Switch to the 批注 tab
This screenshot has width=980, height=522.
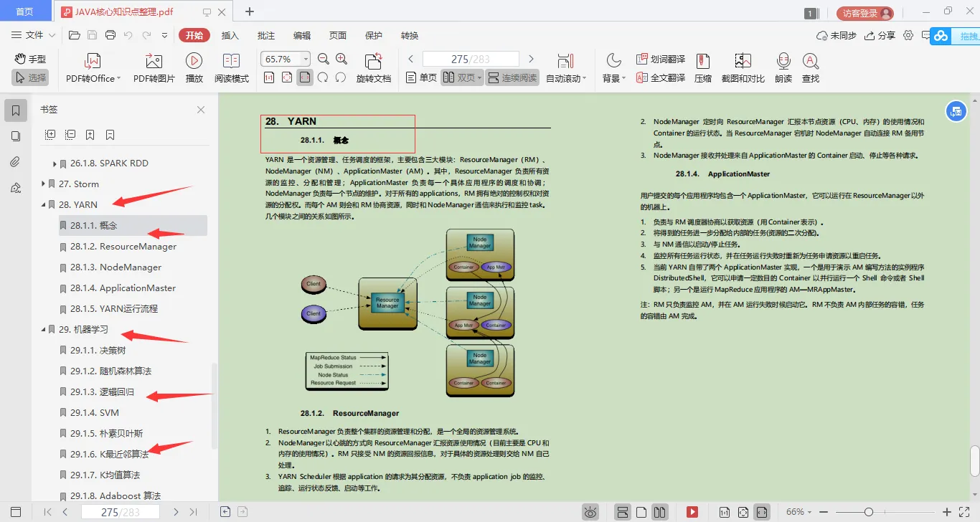pyautogui.click(x=266, y=35)
